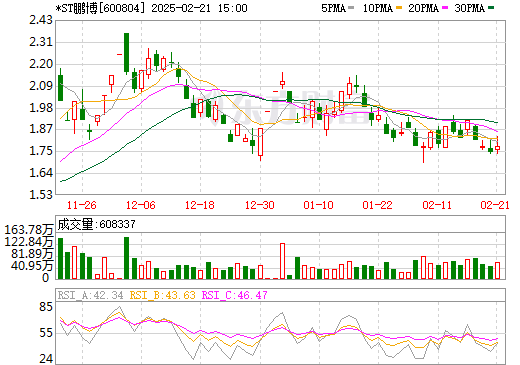Select the 02-21 date axis label

495,205
